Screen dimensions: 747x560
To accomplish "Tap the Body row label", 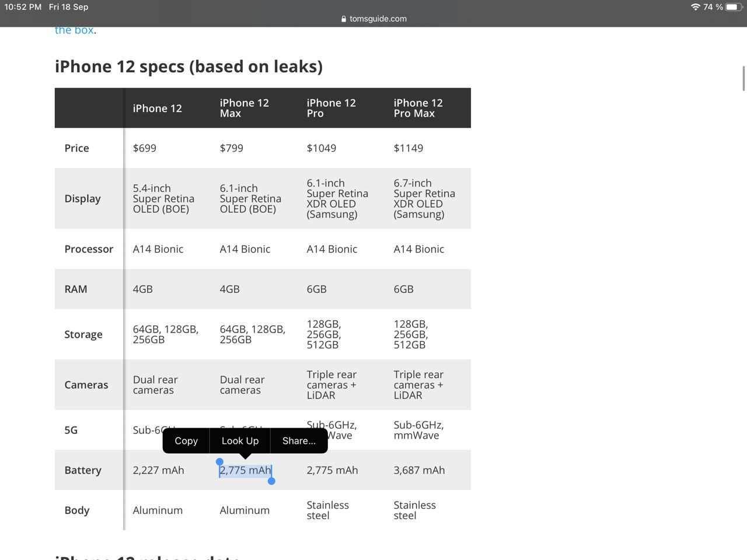I will 77,510.
